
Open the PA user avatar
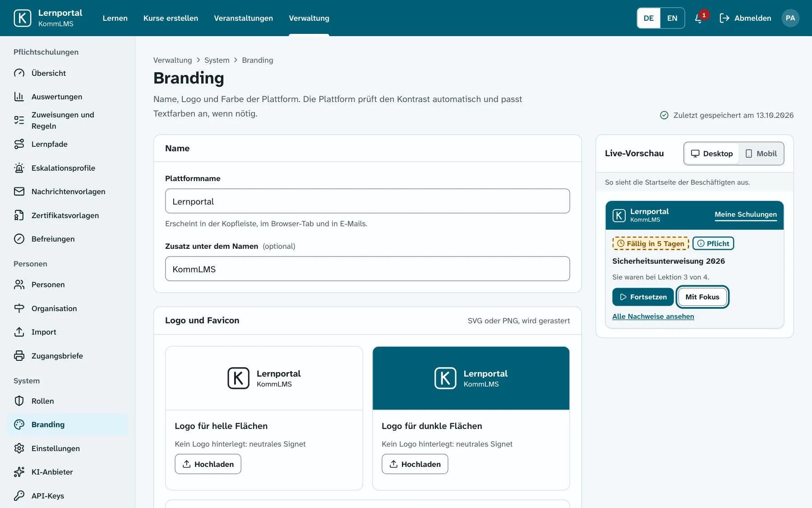coord(790,18)
